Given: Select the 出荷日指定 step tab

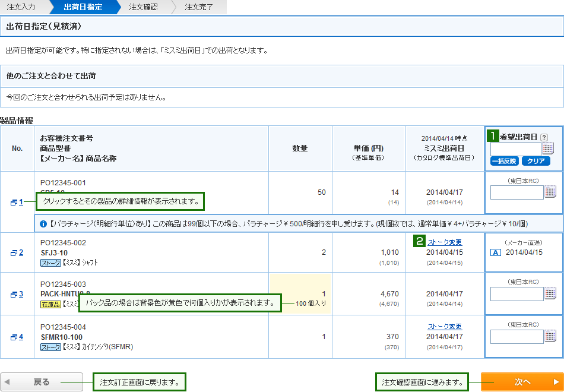Looking at the screenshot, I should pos(83,7).
